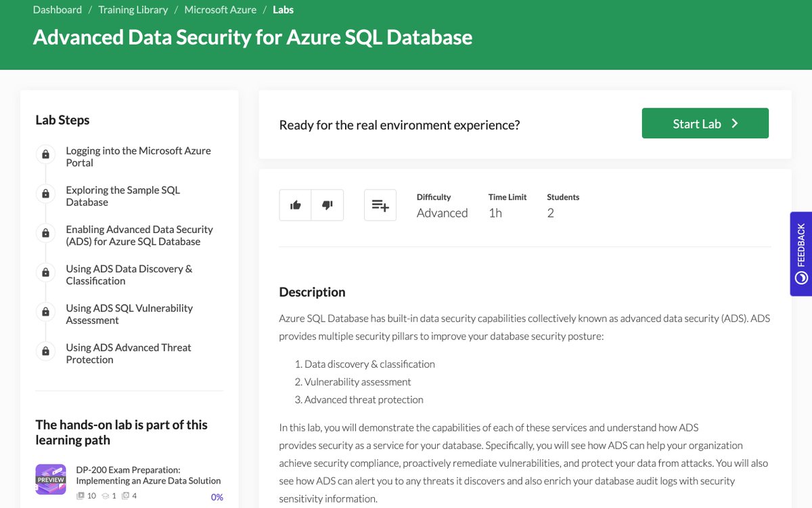
Task: Click the thumbs down dislike icon
Action: pos(328,205)
